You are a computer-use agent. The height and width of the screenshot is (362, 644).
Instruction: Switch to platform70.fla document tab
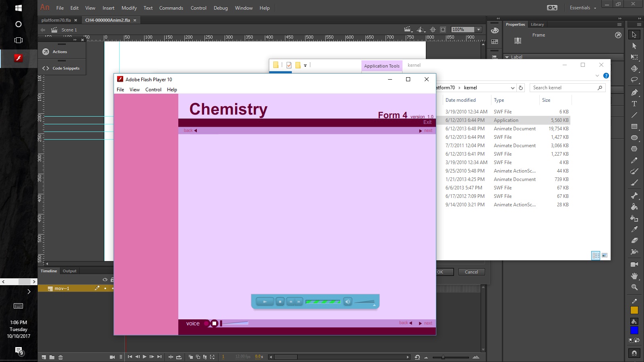[x=56, y=20]
